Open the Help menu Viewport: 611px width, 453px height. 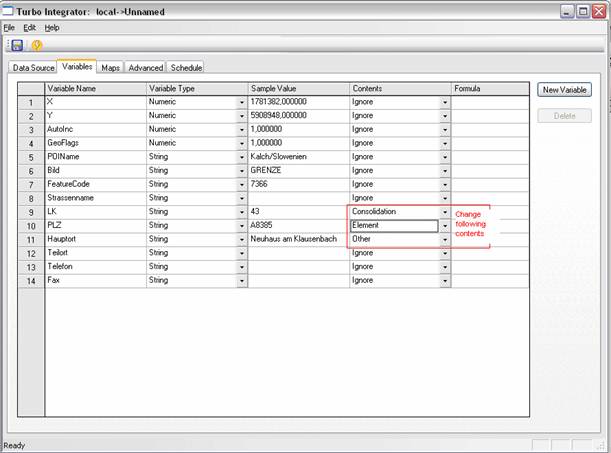52,28
